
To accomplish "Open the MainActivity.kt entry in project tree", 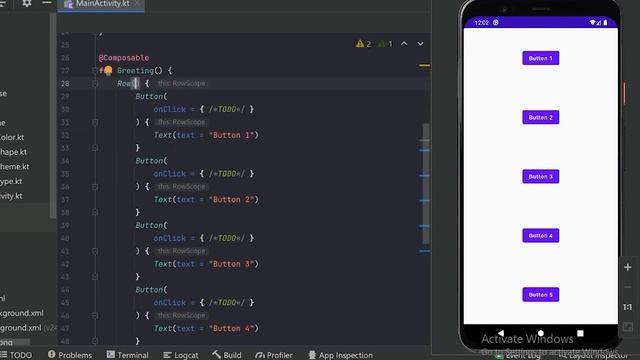I will 11,196.
